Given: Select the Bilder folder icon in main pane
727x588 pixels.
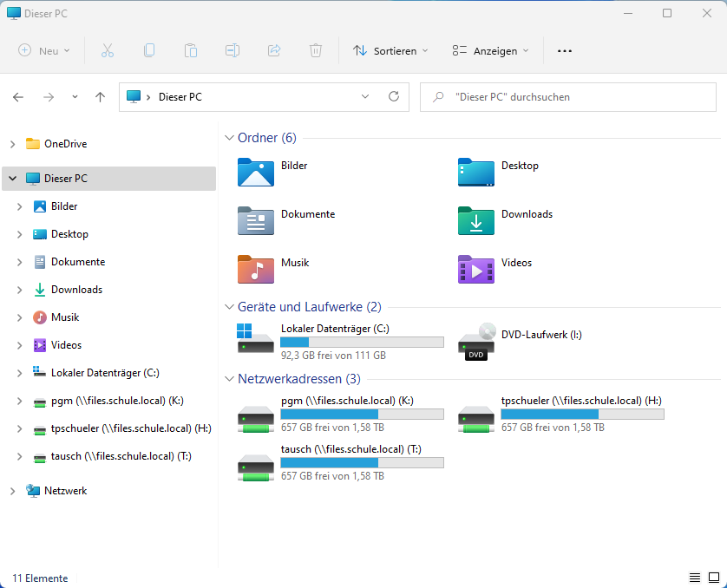Looking at the screenshot, I should point(255,173).
